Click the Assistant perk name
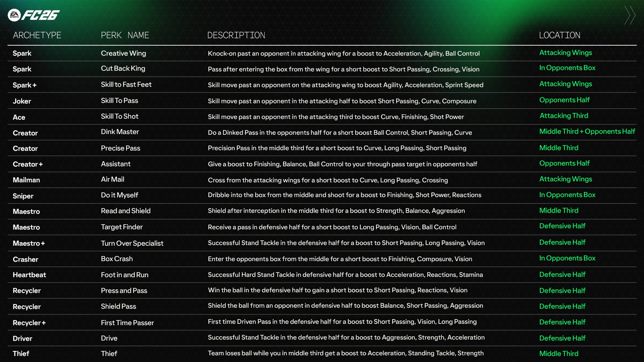The width and height of the screenshot is (644, 362). pos(116,164)
